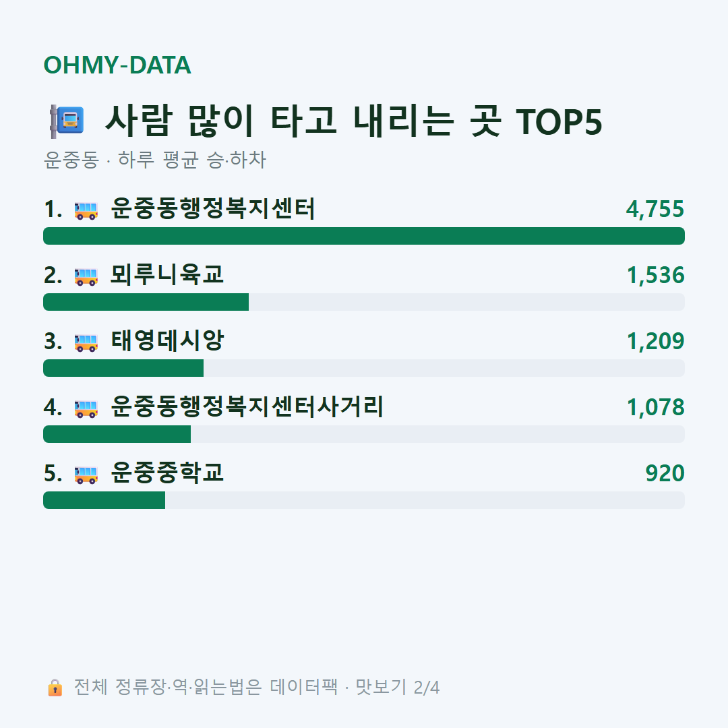Click the progress bar under 태영데시앙
This screenshot has width=728, height=728.
coord(364,368)
